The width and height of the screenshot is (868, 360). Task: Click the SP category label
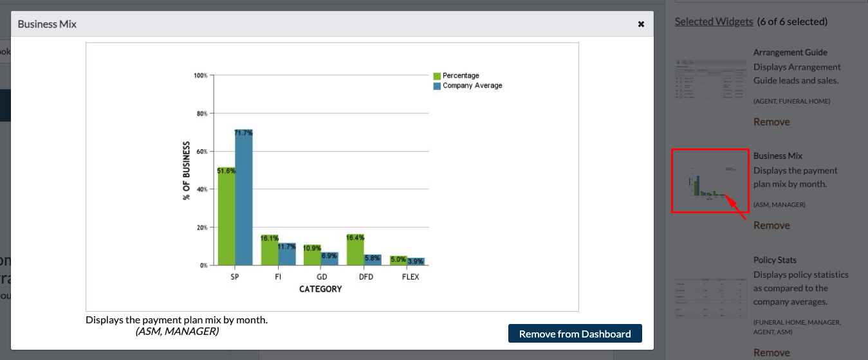(x=235, y=277)
